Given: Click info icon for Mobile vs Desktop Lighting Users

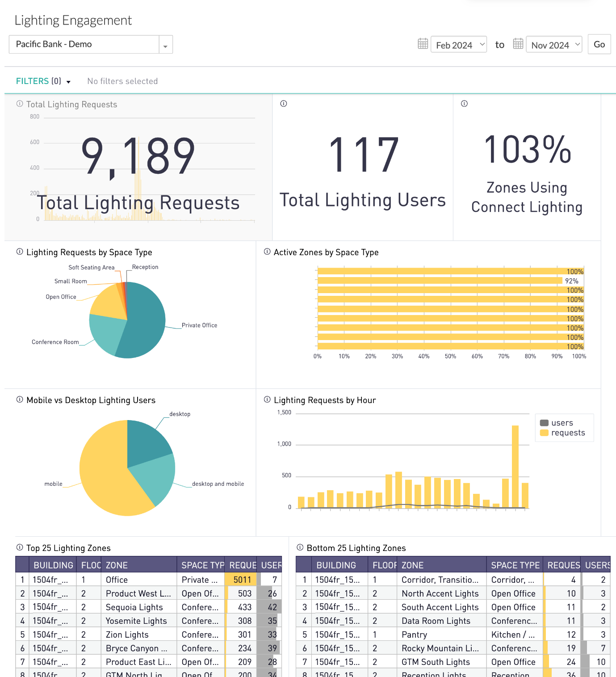Looking at the screenshot, I should [20, 399].
